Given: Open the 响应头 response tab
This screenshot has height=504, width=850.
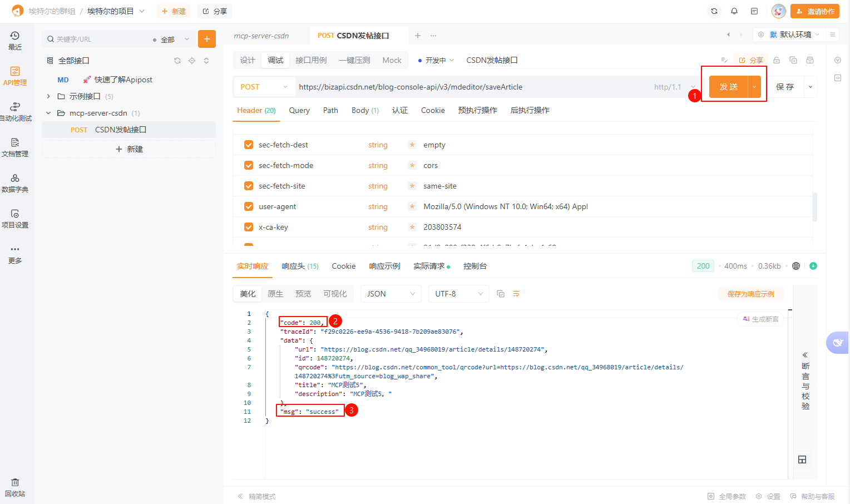Looking at the screenshot, I should [x=300, y=266].
